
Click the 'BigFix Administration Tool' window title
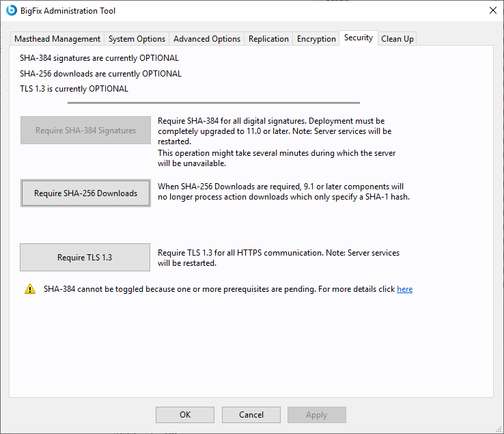[x=68, y=11]
